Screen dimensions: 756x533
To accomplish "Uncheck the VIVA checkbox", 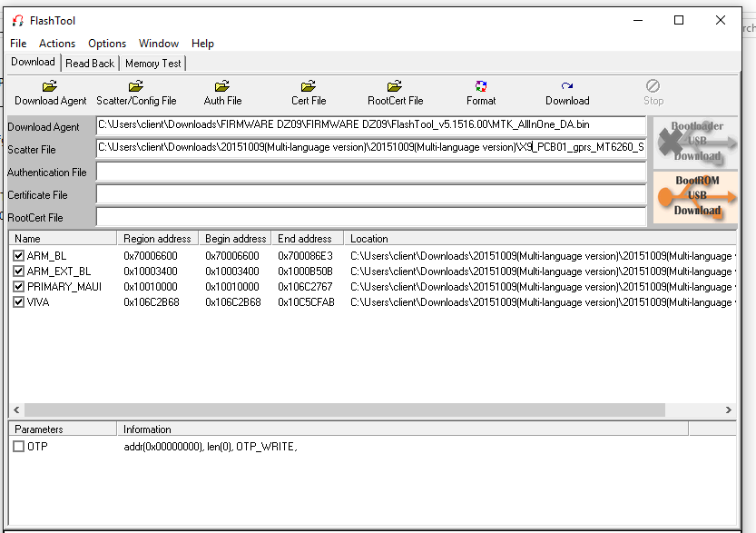I will (x=19, y=302).
